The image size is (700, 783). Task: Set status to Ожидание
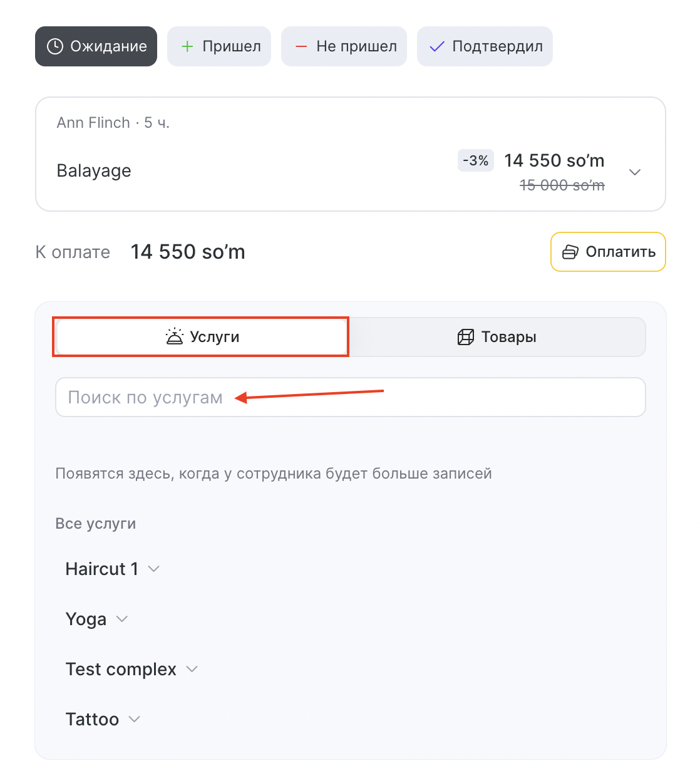pyautogui.click(x=96, y=46)
